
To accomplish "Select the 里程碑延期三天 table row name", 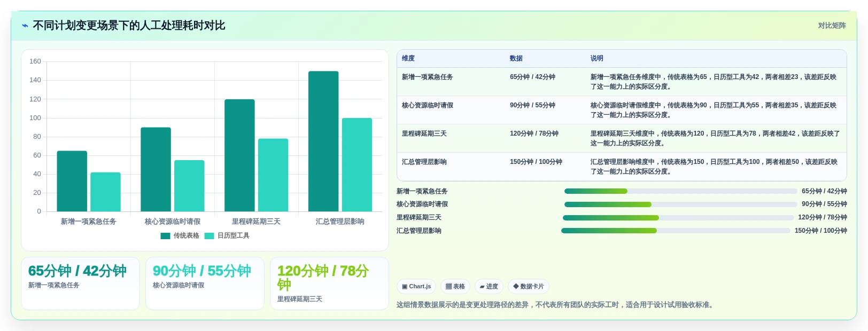I will (x=424, y=134).
